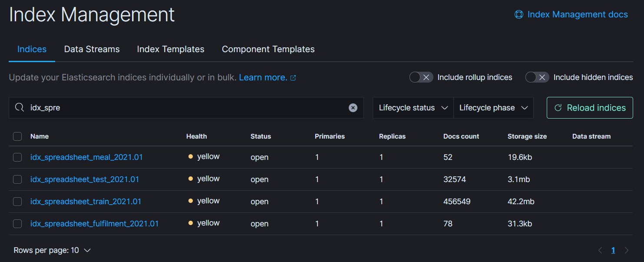Image resolution: width=644 pixels, height=262 pixels.
Task: Go to the next page arrow
Action: click(x=627, y=250)
